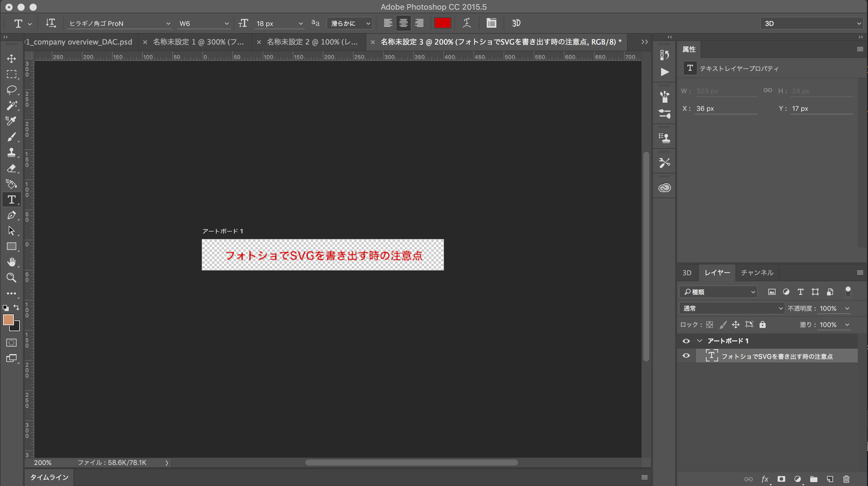The image size is (868, 486).
Task: Select the Brush tool
Action: pos(11,137)
